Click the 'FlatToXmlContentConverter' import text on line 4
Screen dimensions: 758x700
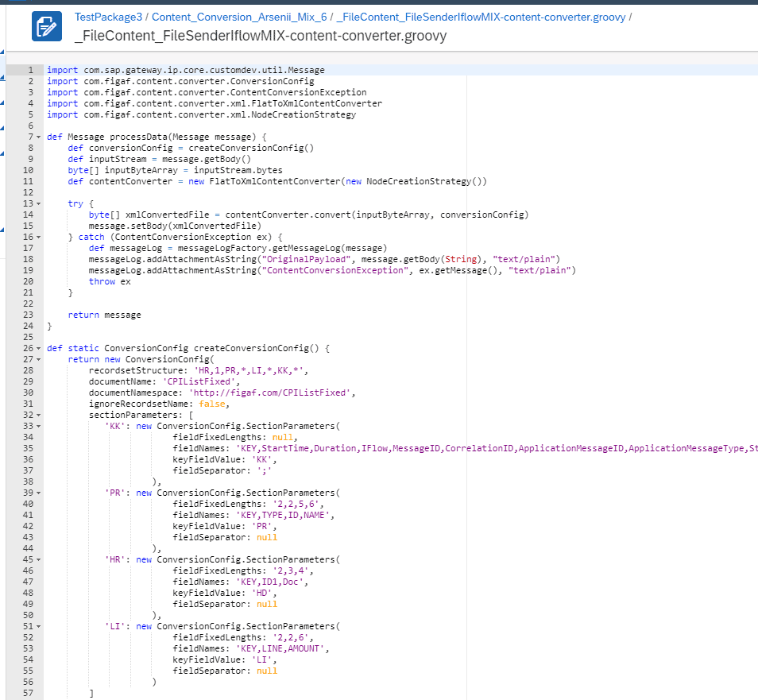317,103
